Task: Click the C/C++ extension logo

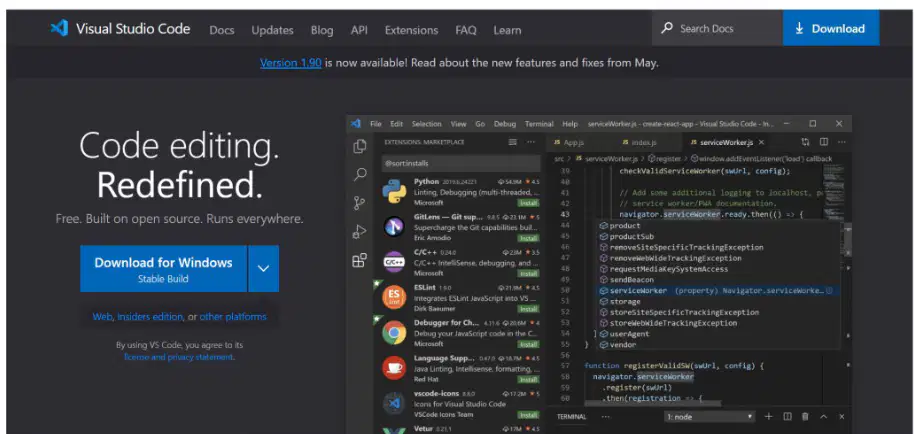Action: (x=394, y=262)
